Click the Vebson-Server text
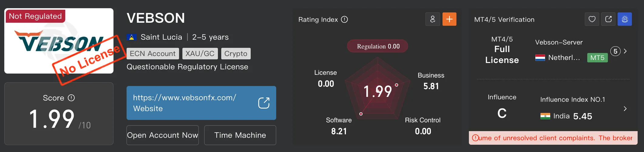The height and width of the screenshot is (152, 644). [x=559, y=42]
